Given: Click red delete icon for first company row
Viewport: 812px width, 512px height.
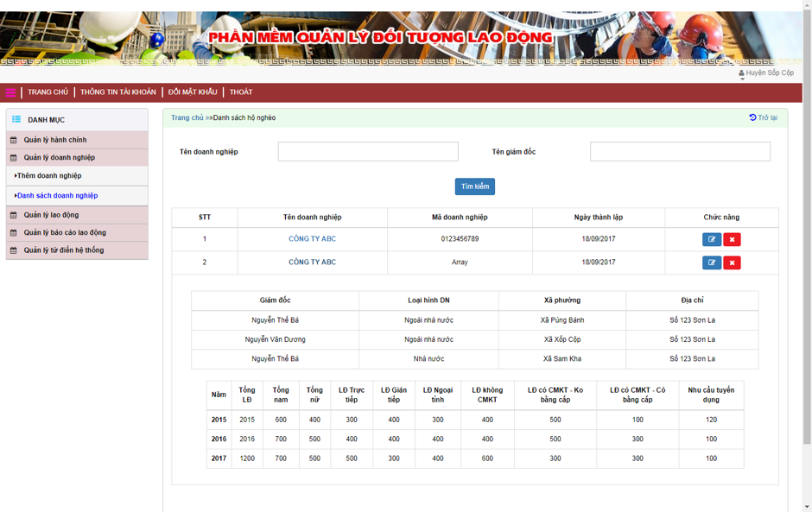Looking at the screenshot, I should pyautogui.click(x=732, y=239).
